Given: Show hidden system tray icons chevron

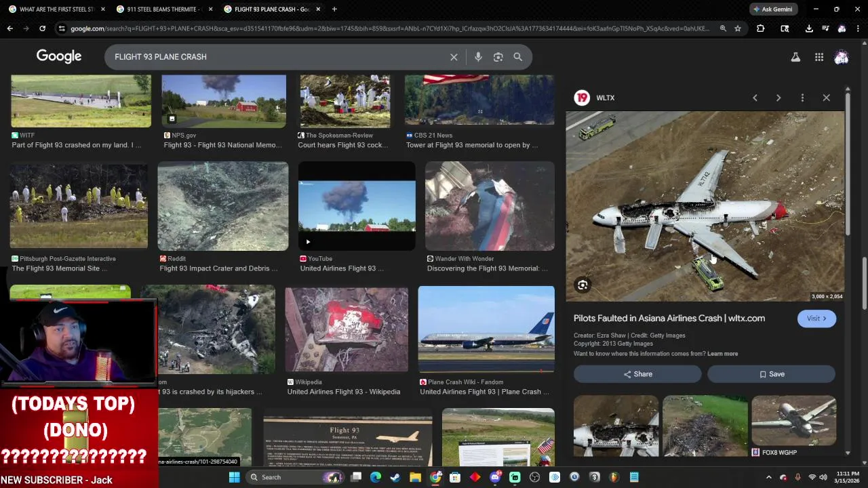Looking at the screenshot, I should [768, 477].
